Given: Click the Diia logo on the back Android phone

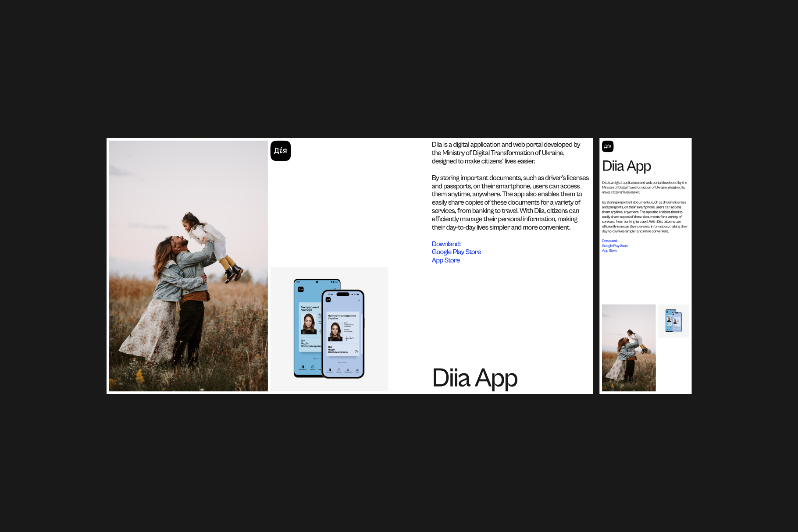Looking at the screenshot, I should tap(301, 290).
